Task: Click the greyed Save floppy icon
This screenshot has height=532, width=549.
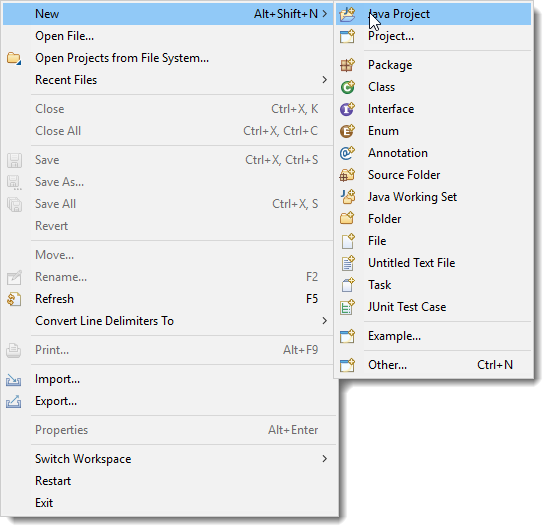Action: point(14,160)
